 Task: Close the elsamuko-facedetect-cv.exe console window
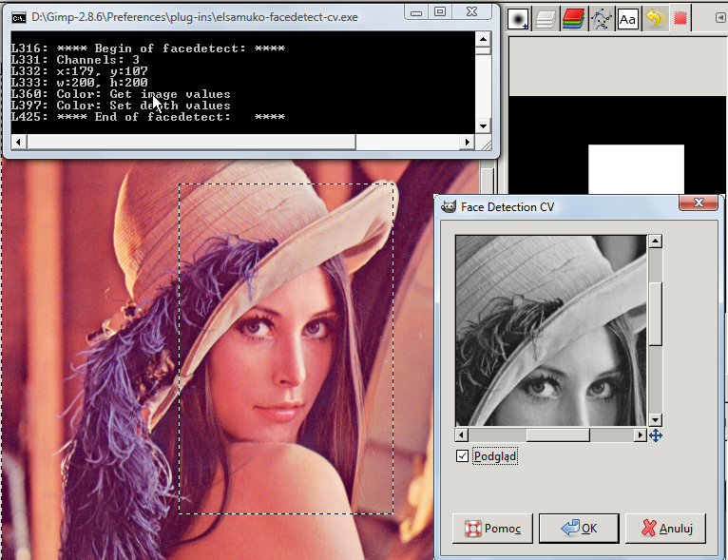coord(471,12)
